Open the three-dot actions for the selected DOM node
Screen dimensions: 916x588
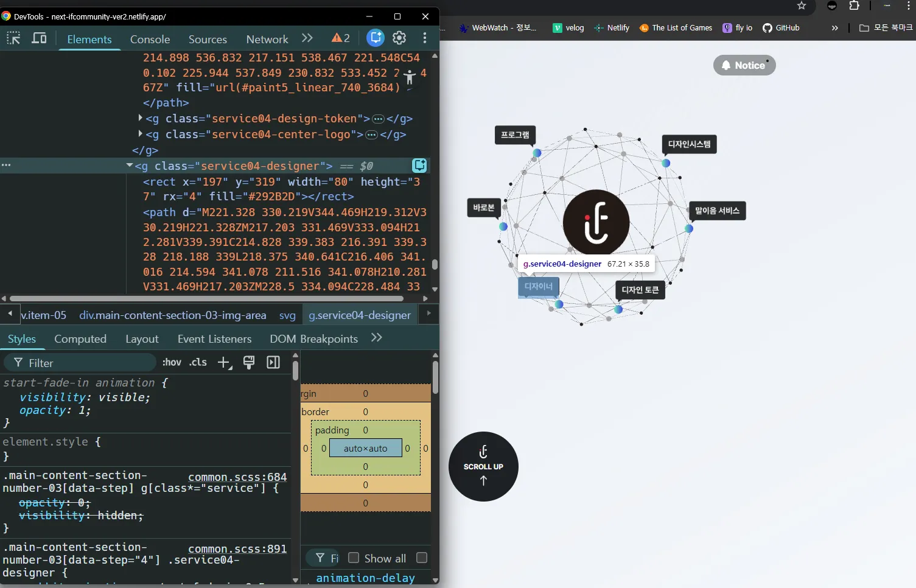tap(6, 165)
